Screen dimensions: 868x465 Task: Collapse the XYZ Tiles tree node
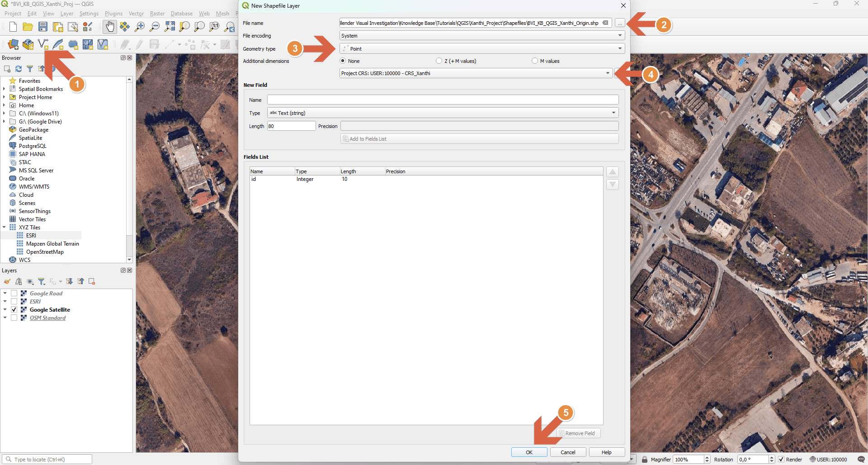click(4, 228)
